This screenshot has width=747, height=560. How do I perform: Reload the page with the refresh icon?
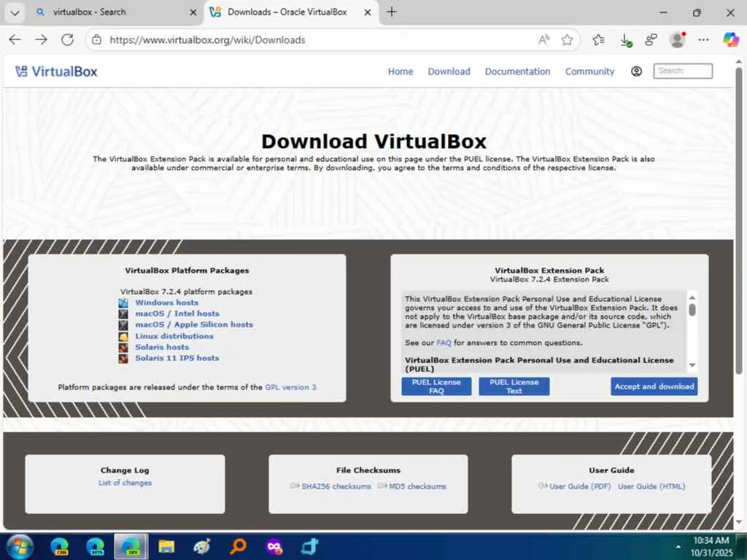click(x=68, y=39)
